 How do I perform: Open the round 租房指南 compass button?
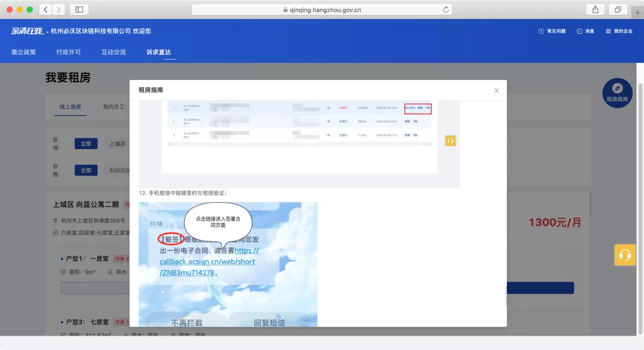coord(617,93)
